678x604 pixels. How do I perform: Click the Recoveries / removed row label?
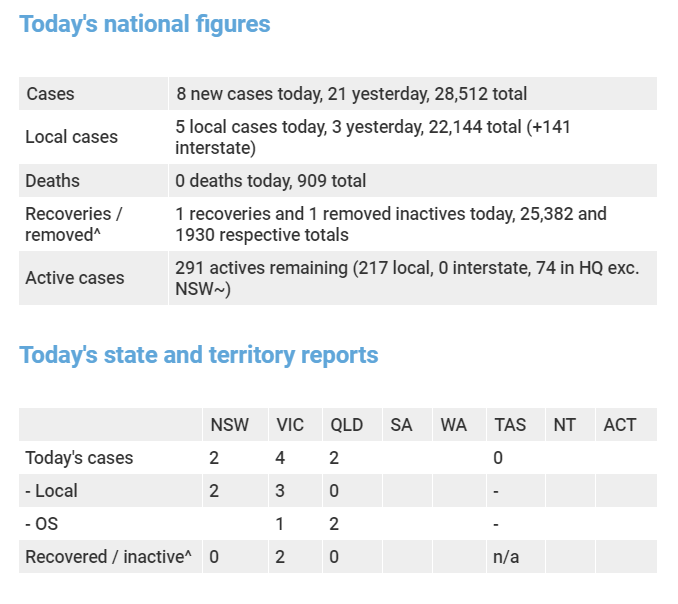pos(74,224)
